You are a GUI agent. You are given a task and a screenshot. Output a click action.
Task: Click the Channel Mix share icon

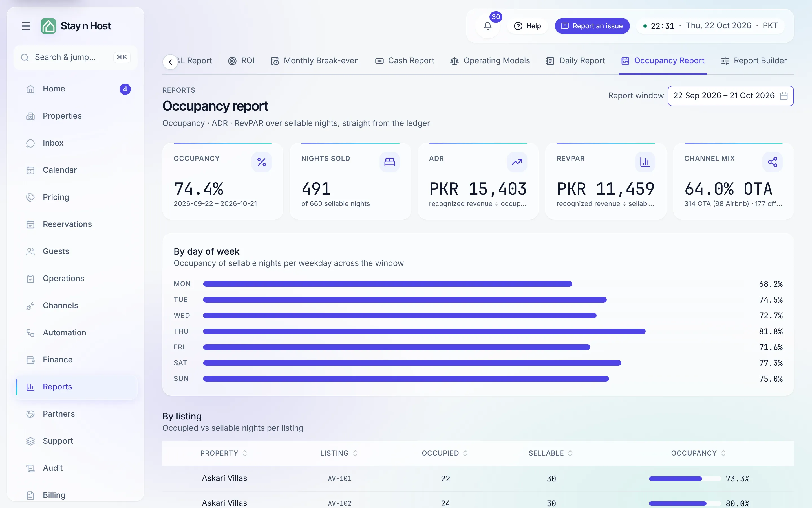[772, 162]
